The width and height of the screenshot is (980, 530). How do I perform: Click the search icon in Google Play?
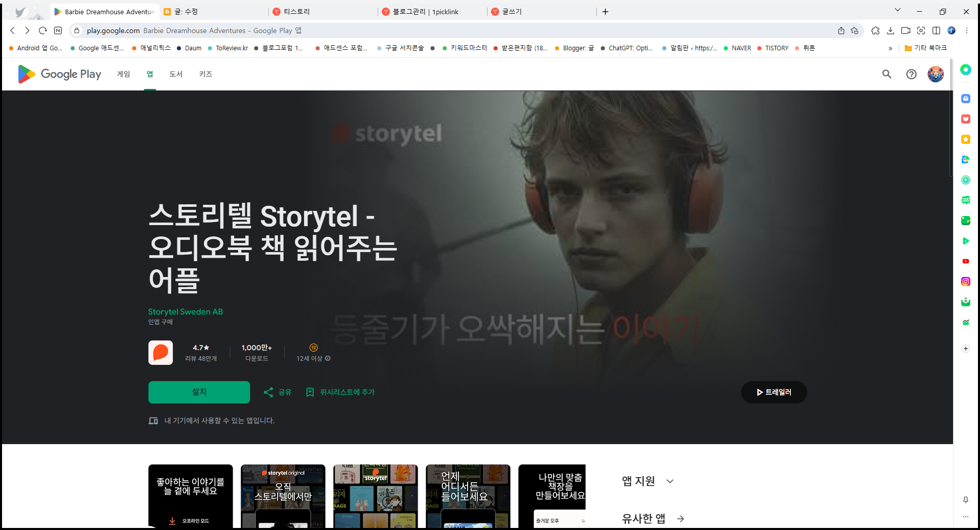tap(886, 74)
